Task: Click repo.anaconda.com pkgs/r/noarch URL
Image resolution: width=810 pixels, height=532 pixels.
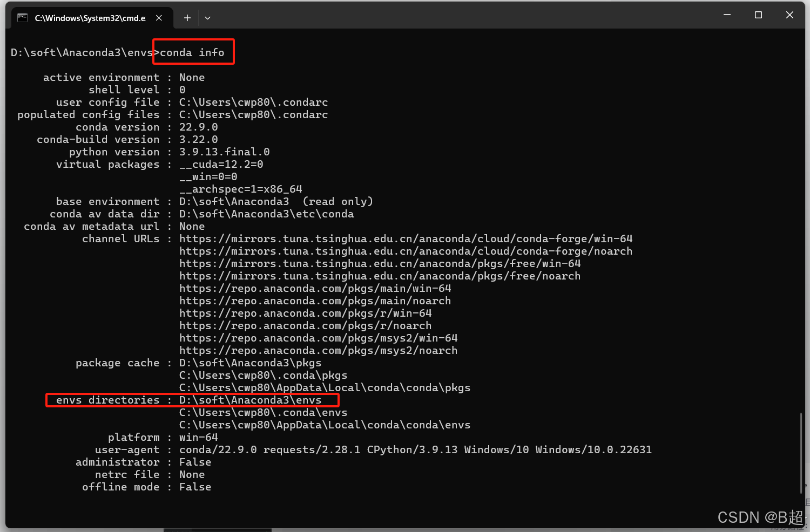Action: click(x=306, y=325)
